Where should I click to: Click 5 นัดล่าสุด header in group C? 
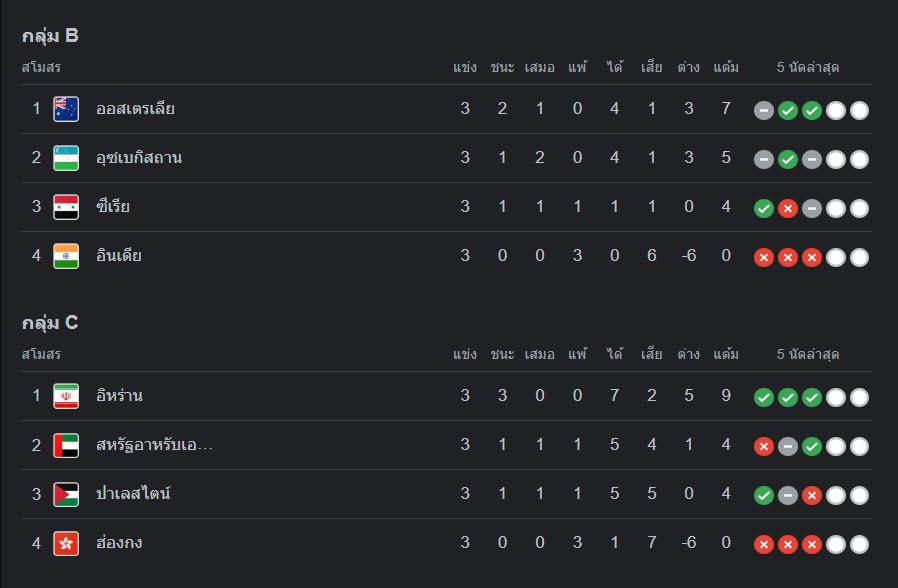click(808, 354)
